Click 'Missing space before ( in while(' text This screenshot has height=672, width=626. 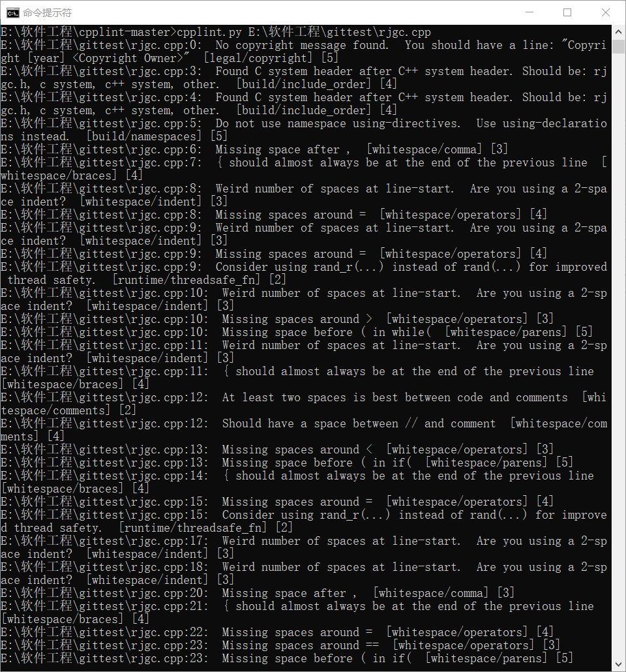(x=326, y=331)
